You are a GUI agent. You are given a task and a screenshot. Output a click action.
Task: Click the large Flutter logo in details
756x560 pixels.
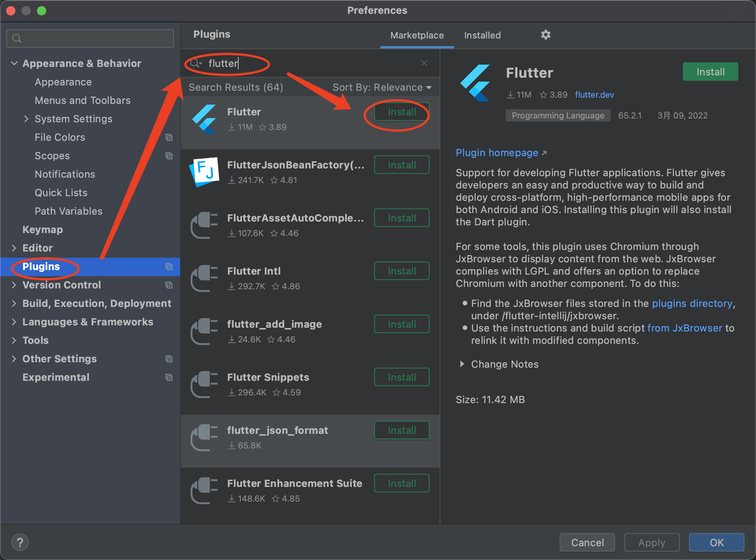[x=476, y=83]
